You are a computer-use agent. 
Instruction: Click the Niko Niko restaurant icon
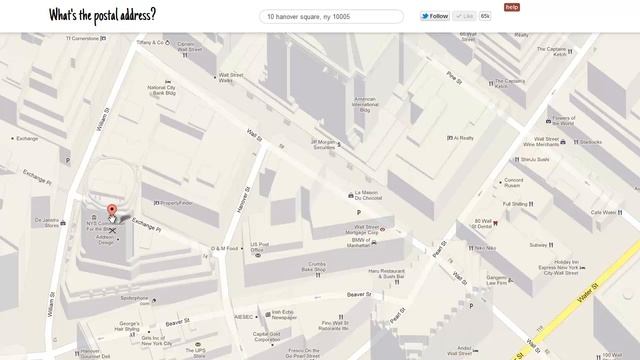471,248
